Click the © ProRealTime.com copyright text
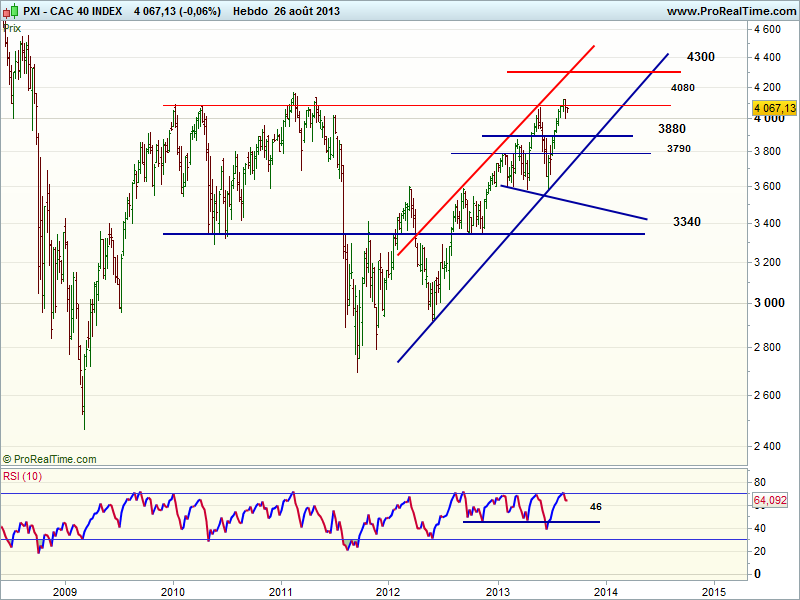The width and height of the screenshot is (800, 600). (50, 459)
